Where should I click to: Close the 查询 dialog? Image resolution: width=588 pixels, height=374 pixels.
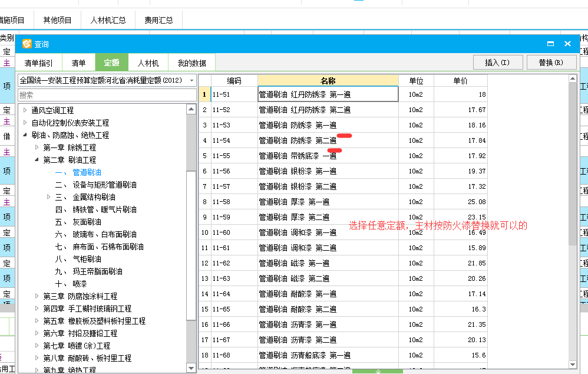tap(568, 44)
